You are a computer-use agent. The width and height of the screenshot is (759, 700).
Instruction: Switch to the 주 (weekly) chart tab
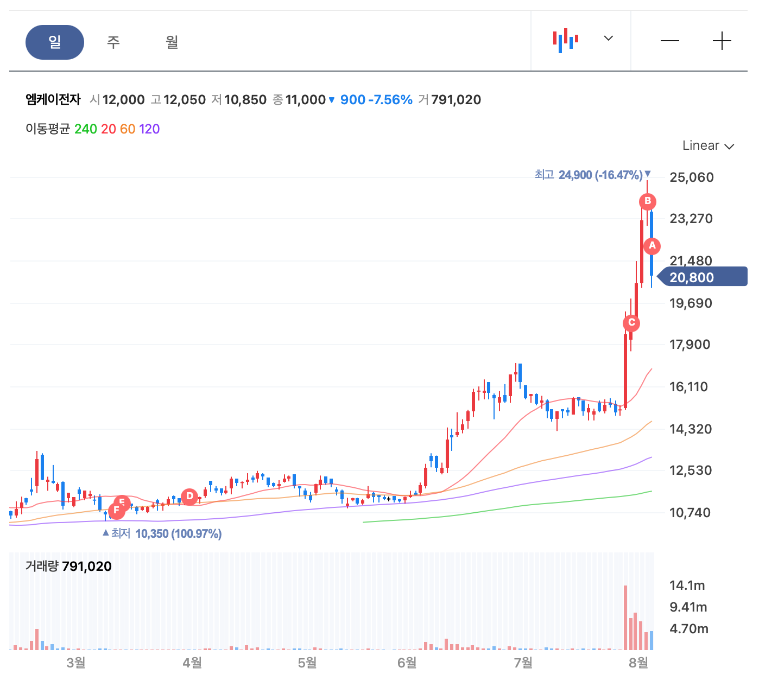click(x=113, y=42)
